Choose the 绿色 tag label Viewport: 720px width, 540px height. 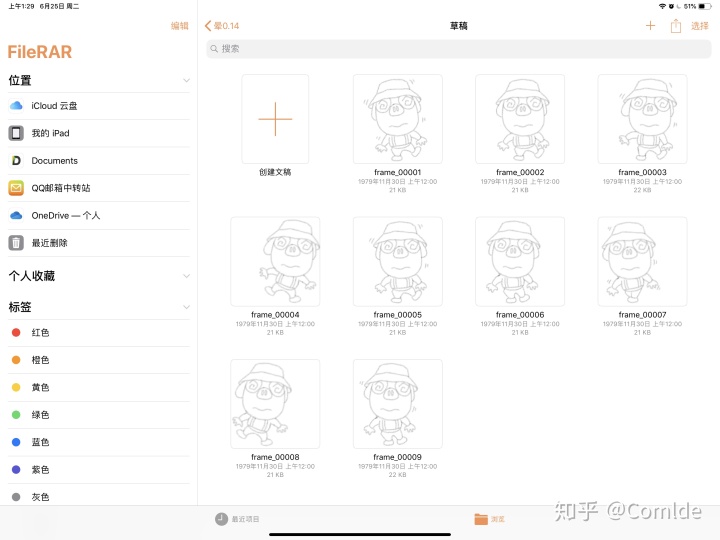coord(40,415)
